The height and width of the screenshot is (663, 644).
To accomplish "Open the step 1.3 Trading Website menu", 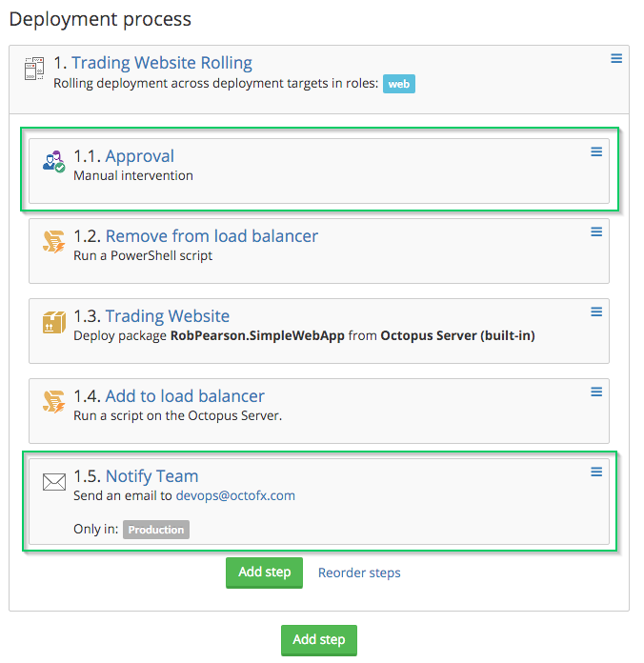I will pos(596,312).
